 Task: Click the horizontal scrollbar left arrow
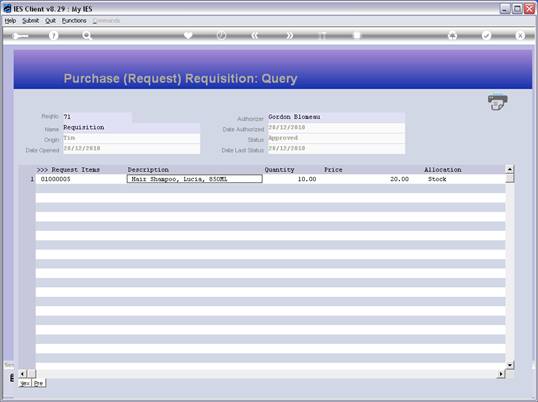click(x=22, y=374)
